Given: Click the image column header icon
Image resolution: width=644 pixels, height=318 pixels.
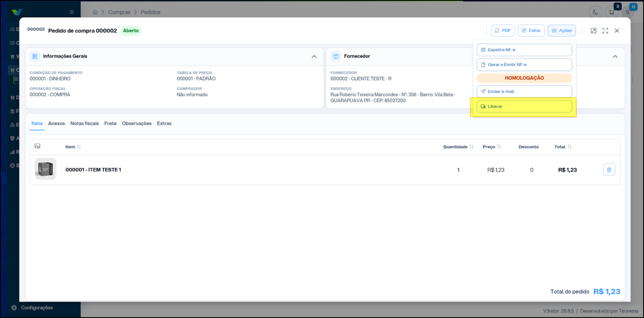Looking at the screenshot, I should click(x=37, y=146).
